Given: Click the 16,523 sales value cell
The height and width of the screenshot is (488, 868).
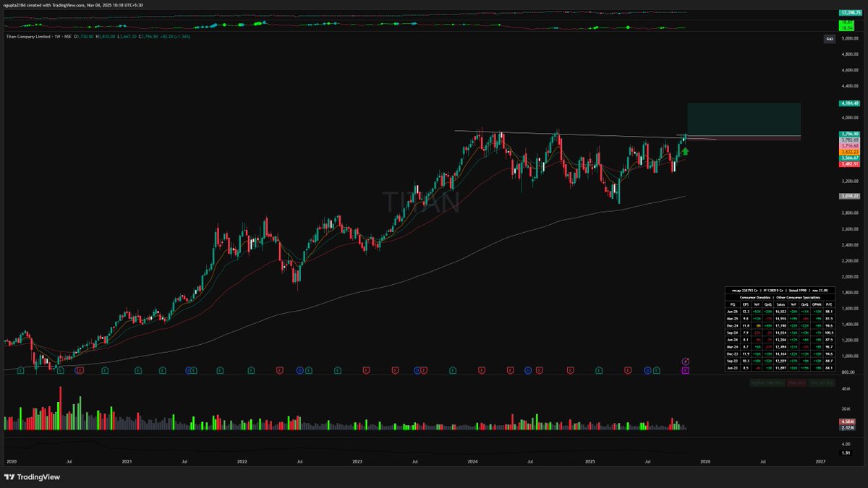Looking at the screenshot, I should [780, 312].
